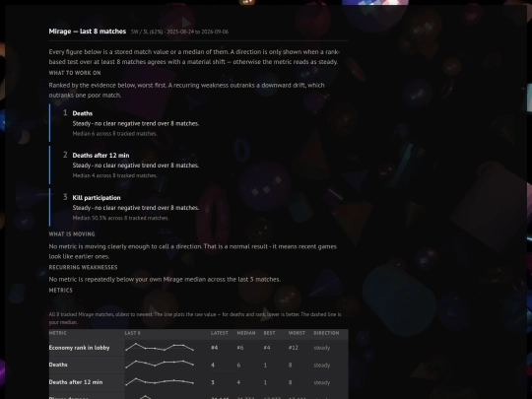The height and width of the screenshot is (399, 532).
Task: Click the 'LAST 8' column header
Action: [x=132, y=333]
